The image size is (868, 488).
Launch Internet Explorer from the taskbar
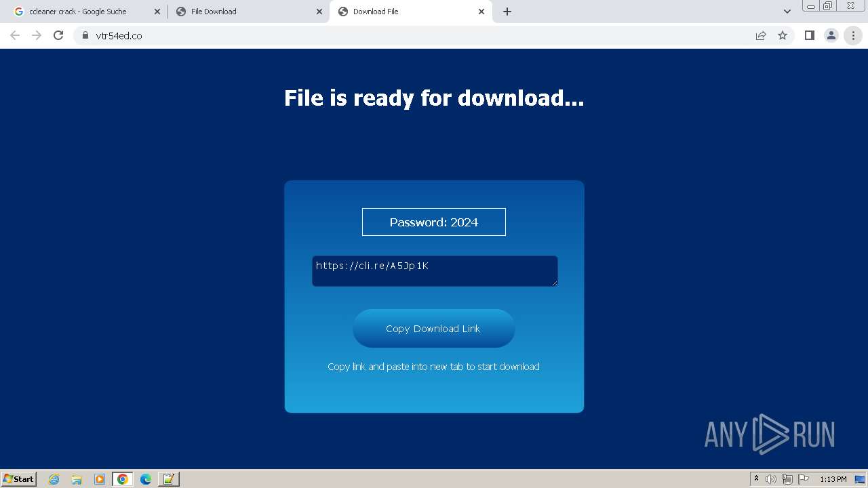coord(54,479)
